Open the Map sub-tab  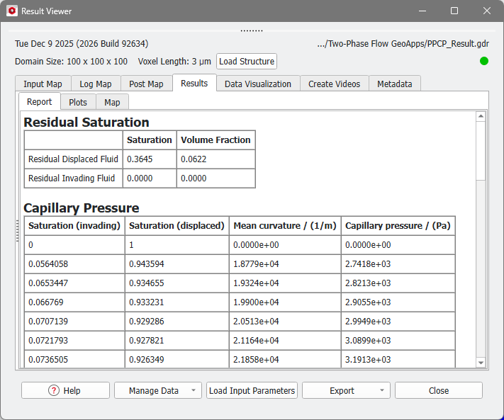click(x=112, y=102)
